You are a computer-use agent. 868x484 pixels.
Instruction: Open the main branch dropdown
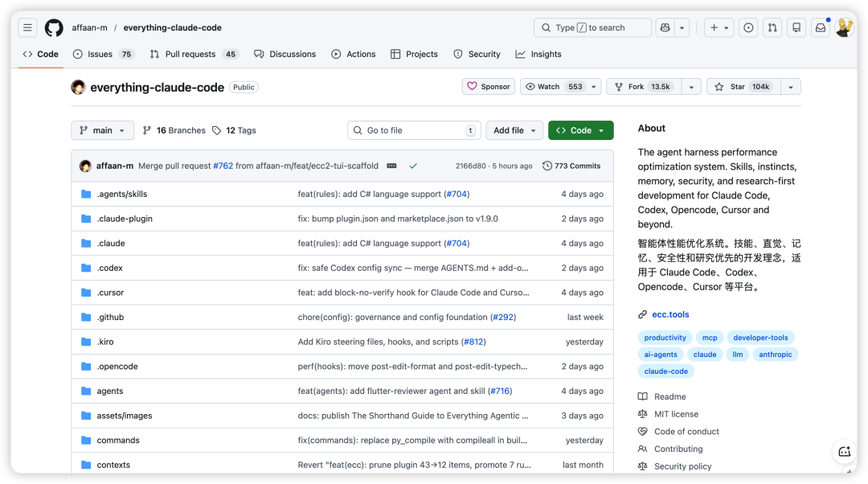(x=103, y=130)
